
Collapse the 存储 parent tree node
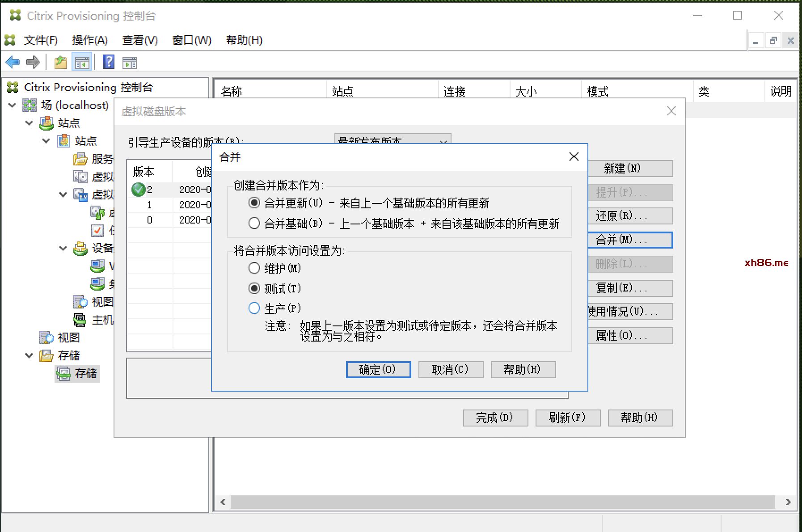(x=29, y=356)
